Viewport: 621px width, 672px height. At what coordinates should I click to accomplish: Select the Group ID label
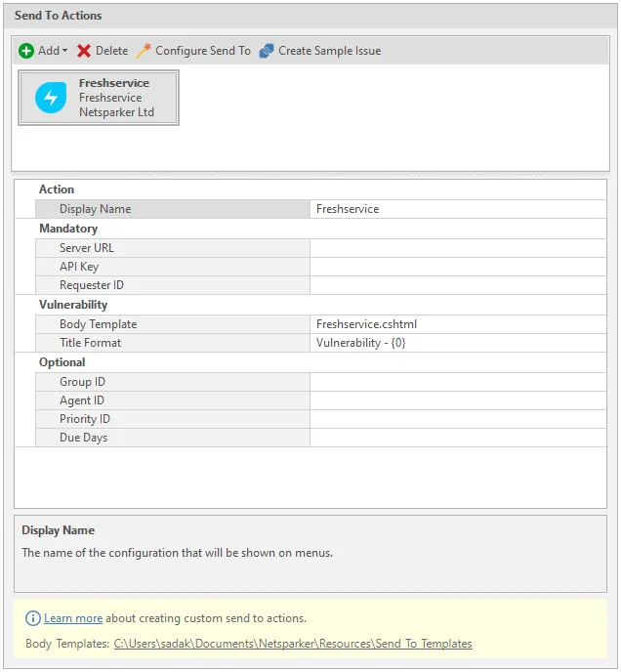82,382
